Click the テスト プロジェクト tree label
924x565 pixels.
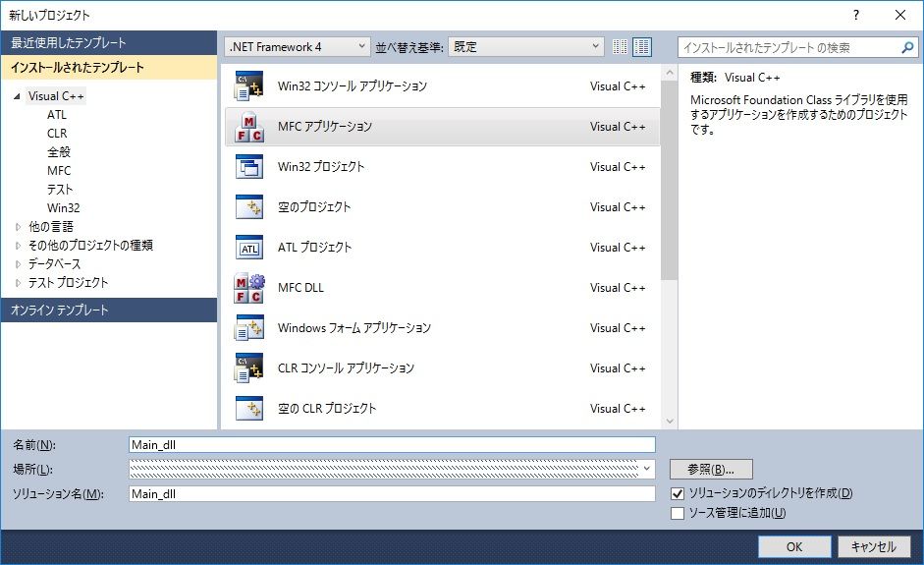click(69, 283)
